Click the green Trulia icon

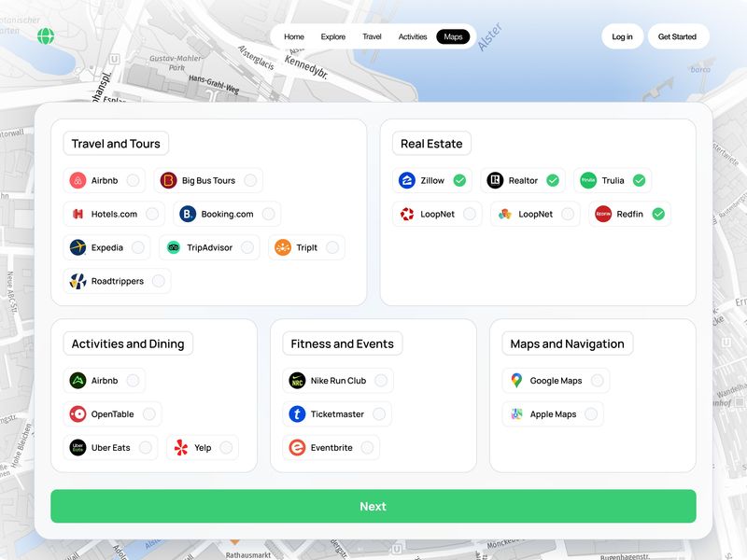pos(588,180)
